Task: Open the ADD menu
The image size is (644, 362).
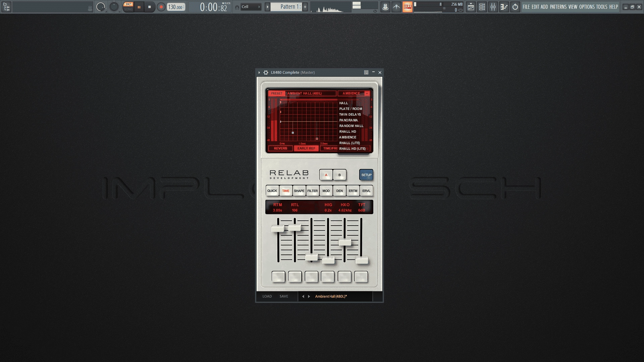Action: (x=544, y=7)
